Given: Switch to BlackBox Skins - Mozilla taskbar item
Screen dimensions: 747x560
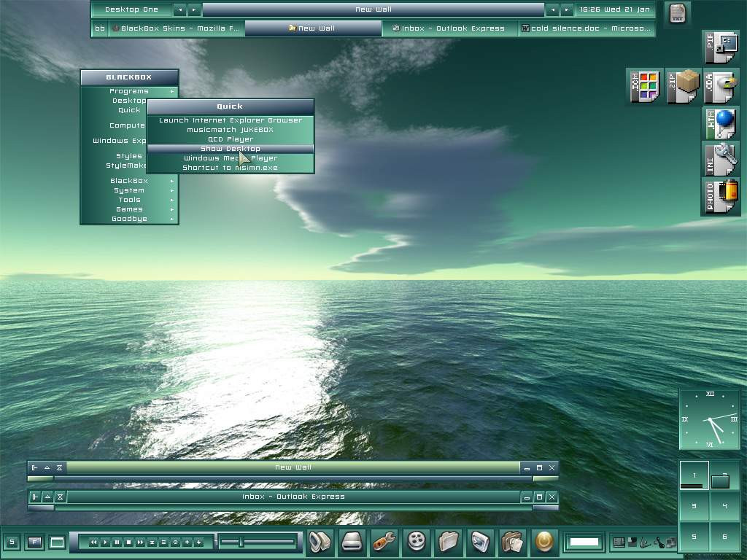Looking at the screenshot, I should point(177,28).
